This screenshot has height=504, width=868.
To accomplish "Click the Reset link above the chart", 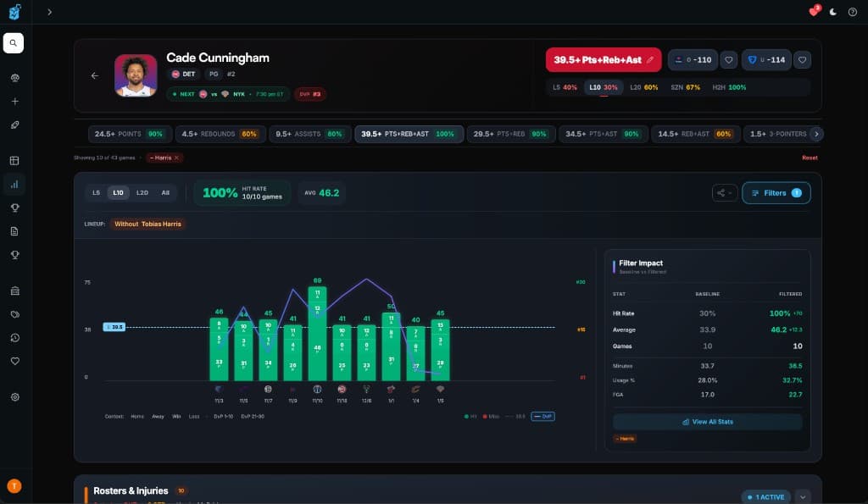I will pos(810,157).
